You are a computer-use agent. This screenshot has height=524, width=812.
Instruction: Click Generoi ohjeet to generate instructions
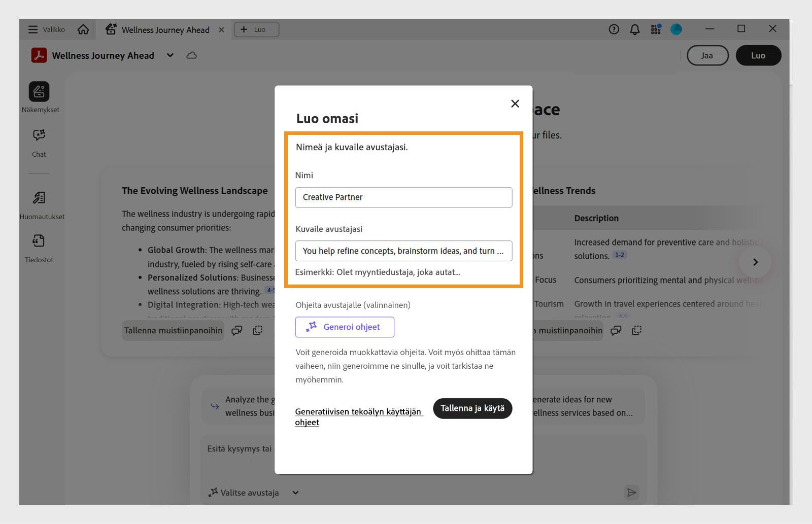pos(345,327)
